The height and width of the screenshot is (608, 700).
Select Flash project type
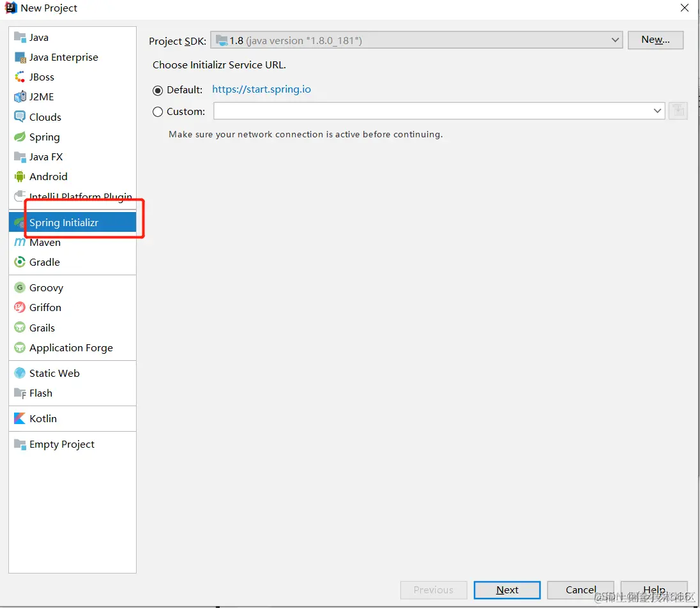[72, 393]
